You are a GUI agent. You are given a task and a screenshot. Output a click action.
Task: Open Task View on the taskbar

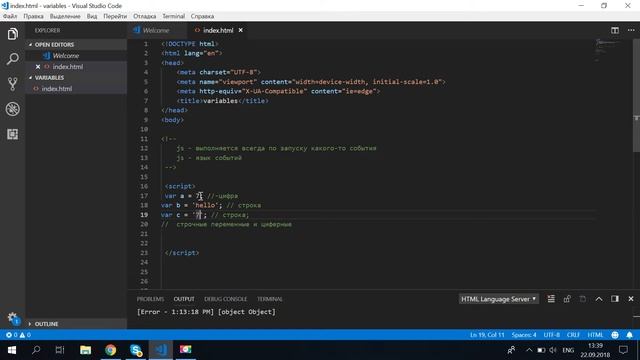[x=60, y=350]
